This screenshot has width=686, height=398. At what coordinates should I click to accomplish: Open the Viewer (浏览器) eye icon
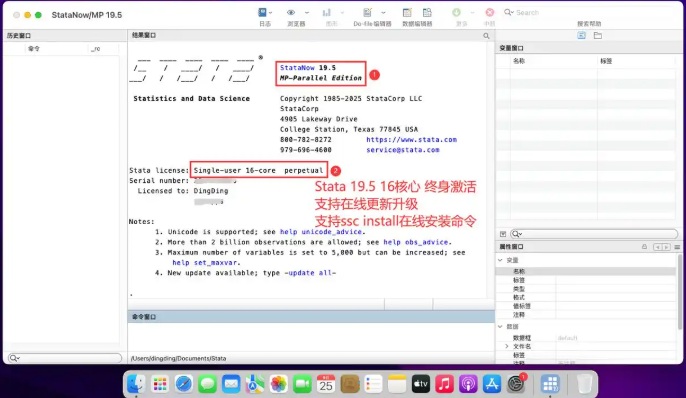pyautogui.click(x=291, y=13)
